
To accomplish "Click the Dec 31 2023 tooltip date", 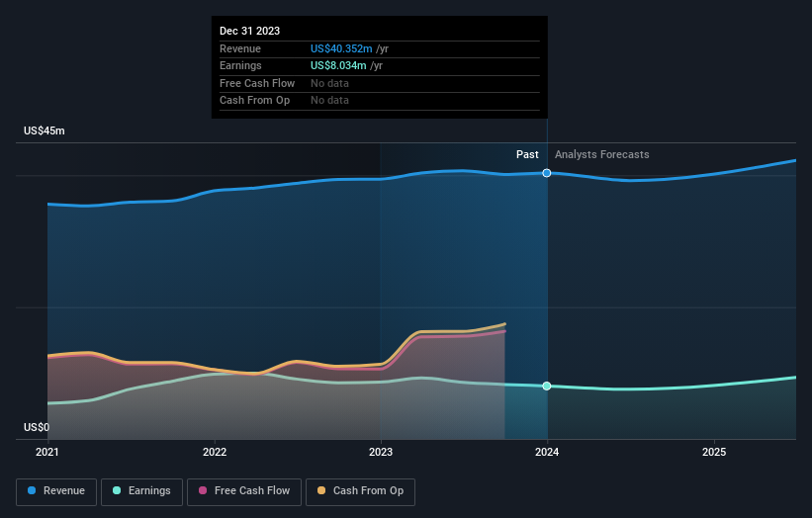I will pyautogui.click(x=249, y=31).
